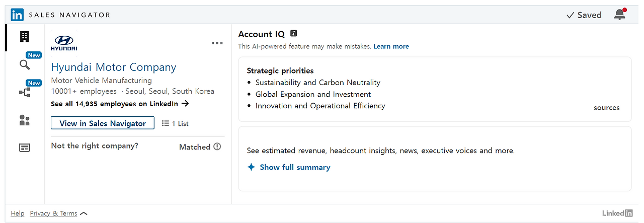Click Show full summary
The height and width of the screenshot is (223, 644).
[x=295, y=167]
